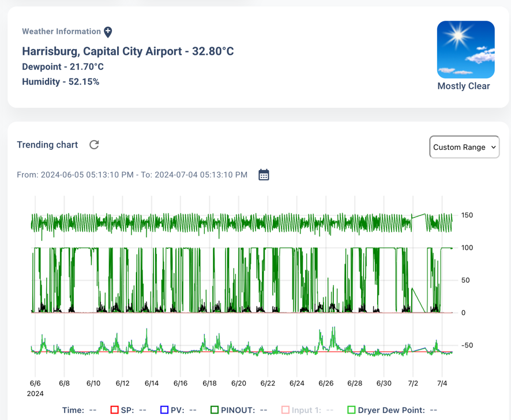Expand the time range selector options

click(x=464, y=147)
